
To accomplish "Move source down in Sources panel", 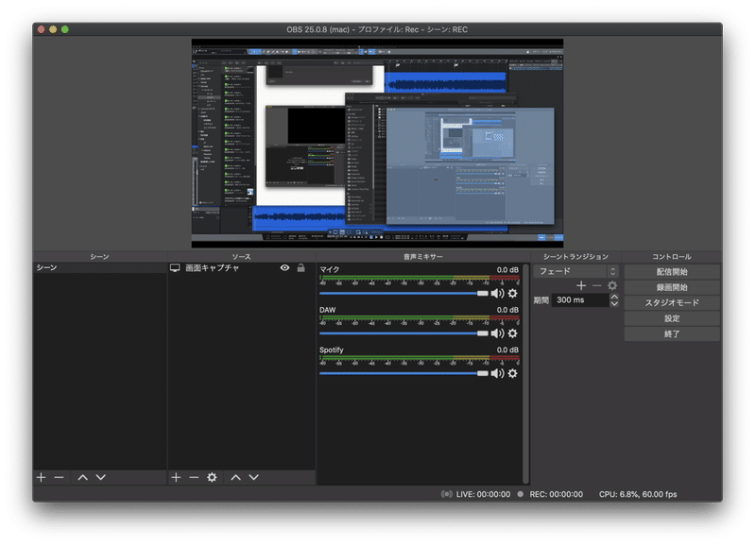I will pyautogui.click(x=253, y=477).
